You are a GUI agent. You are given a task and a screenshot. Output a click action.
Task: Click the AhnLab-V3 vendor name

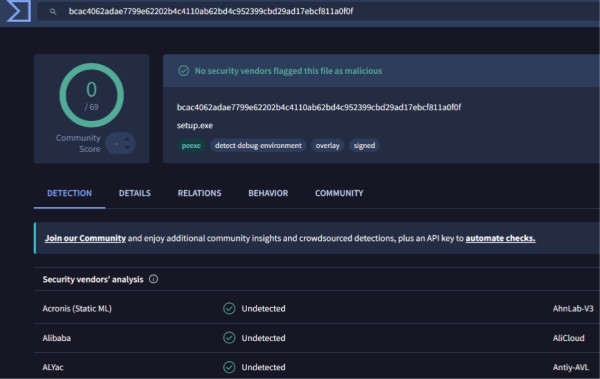point(573,309)
